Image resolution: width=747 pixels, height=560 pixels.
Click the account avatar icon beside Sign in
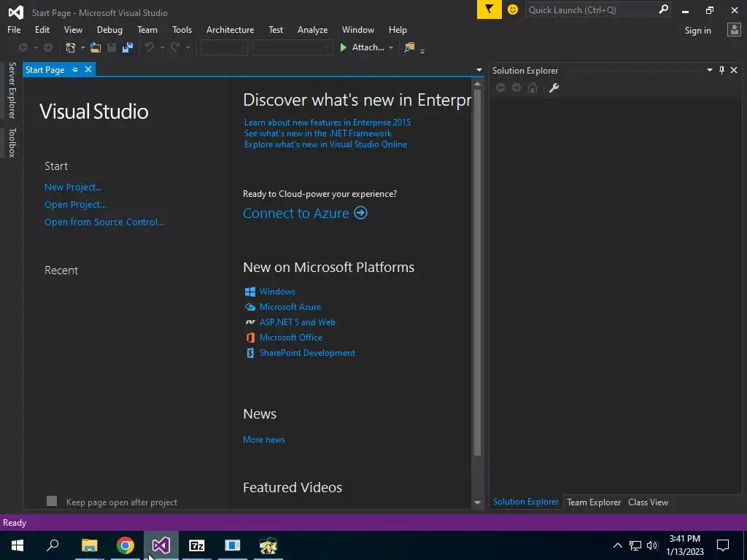tap(734, 30)
